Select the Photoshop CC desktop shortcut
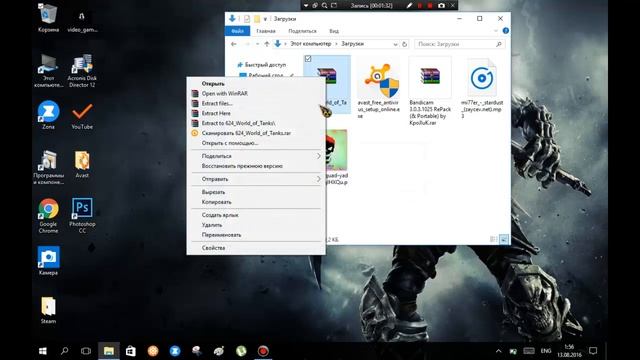Screen dimensions: 640x360 pos(82,216)
